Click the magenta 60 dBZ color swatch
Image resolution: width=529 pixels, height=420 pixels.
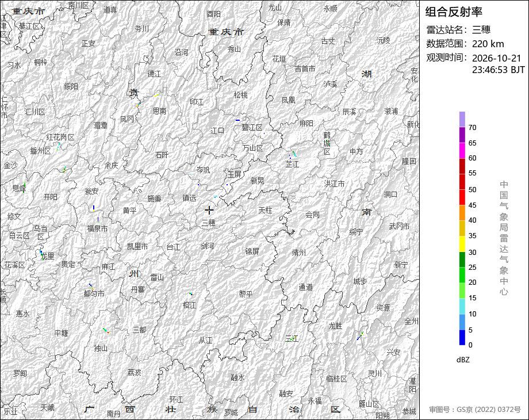(x=462, y=150)
